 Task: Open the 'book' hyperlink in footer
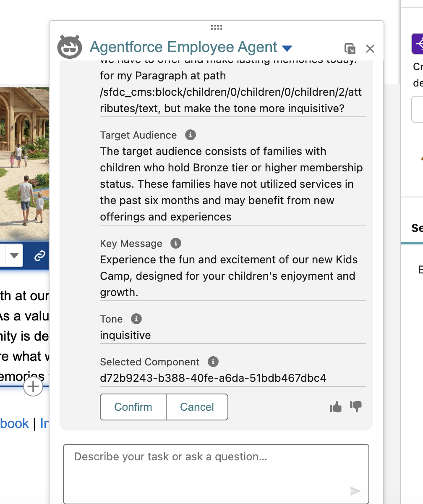pos(14,423)
